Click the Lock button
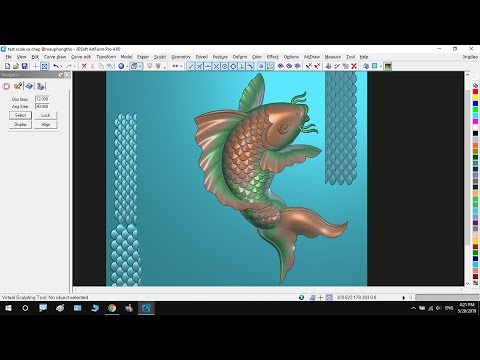This screenshot has height=360, width=480. 46,115
